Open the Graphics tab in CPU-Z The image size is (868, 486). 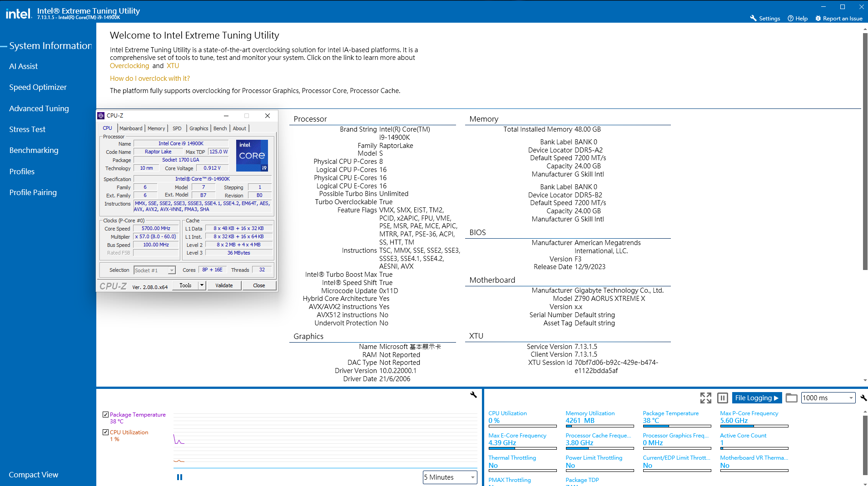click(199, 128)
